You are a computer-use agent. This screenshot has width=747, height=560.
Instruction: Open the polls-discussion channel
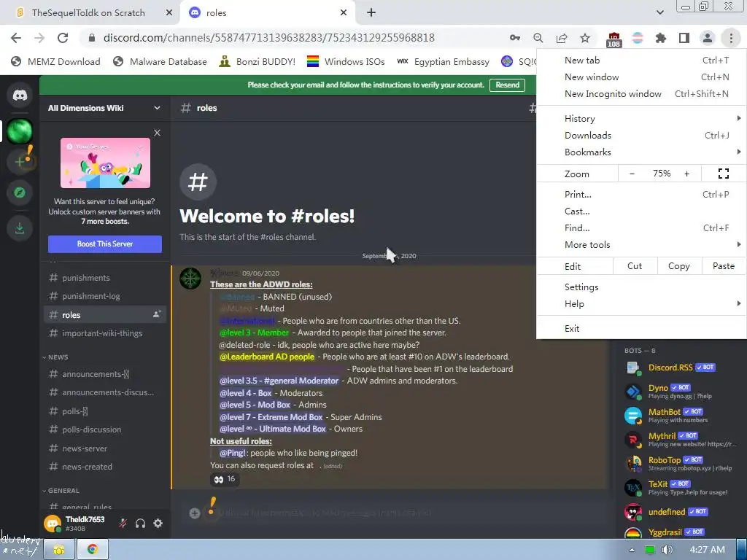tap(105, 429)
